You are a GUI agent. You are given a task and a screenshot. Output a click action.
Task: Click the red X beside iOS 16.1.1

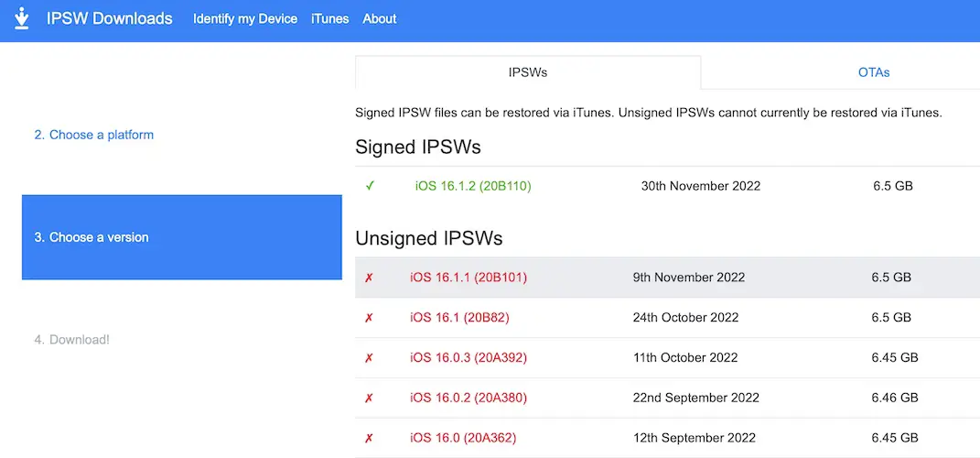(x=369, y=278)
